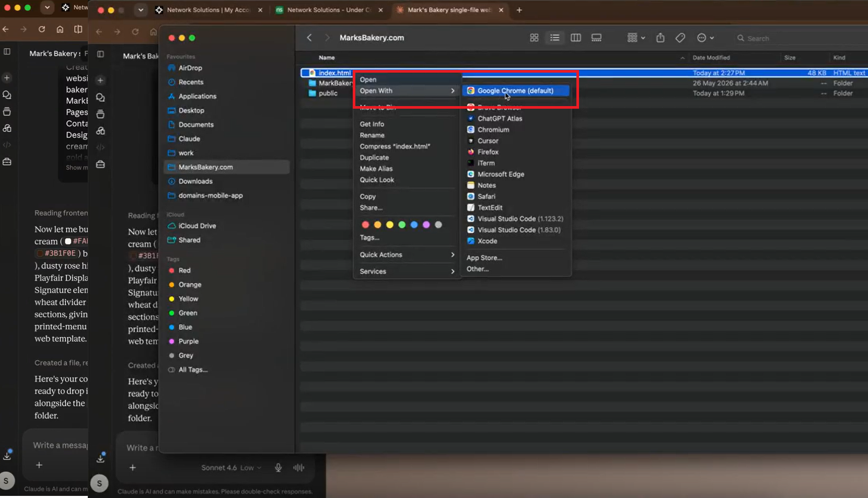Apply the red tag color dot
This screenshot has height=498, width=868.
[365, 225]
